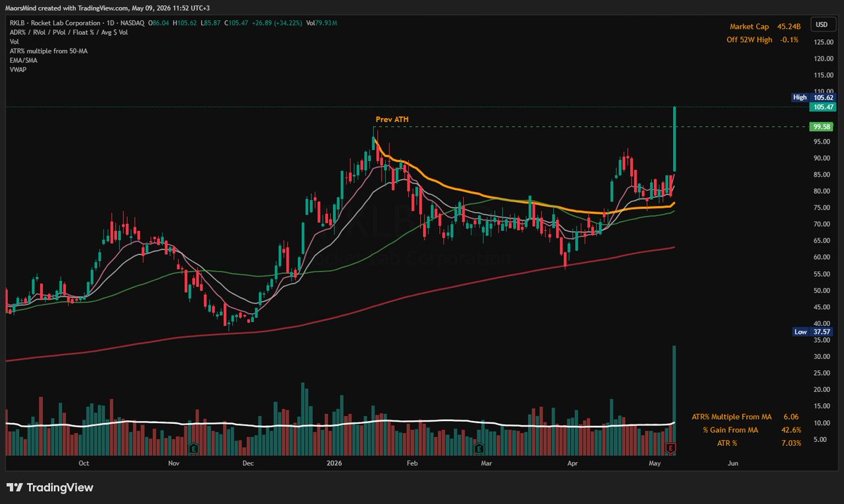Open the USD currency selector
The width and height of the screenshot is (844, 504).
821,24
